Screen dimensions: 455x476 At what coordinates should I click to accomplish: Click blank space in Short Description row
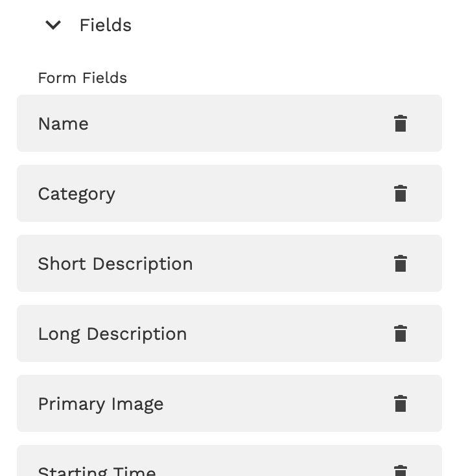point(292,263)
